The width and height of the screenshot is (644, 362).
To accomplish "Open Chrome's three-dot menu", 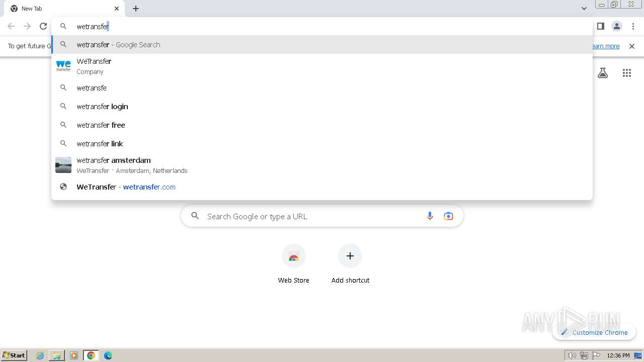I will pyautogui.click(x=633, y=26).
